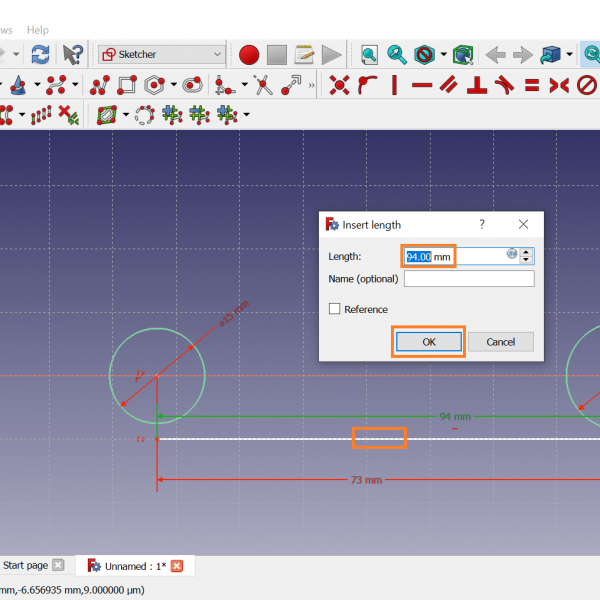
Task: Expand the view cube dropdown arrow
Action: click(569, 54)
